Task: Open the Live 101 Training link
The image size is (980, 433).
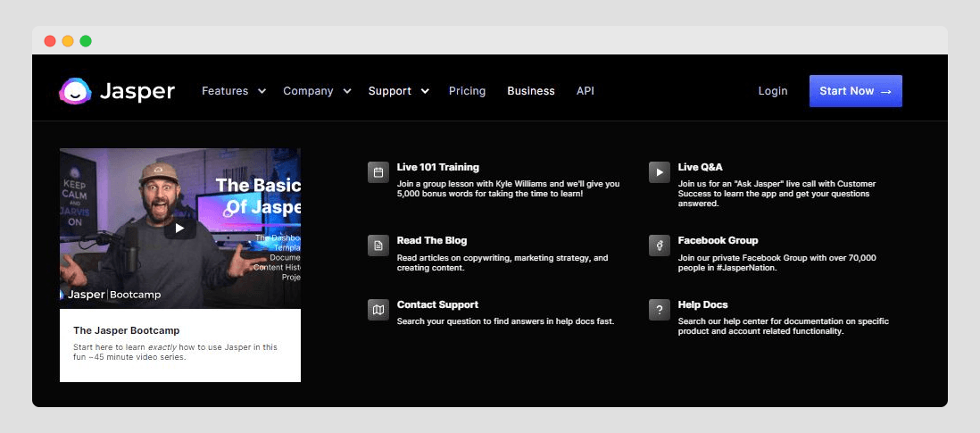Action: click(x=437, y=168)
